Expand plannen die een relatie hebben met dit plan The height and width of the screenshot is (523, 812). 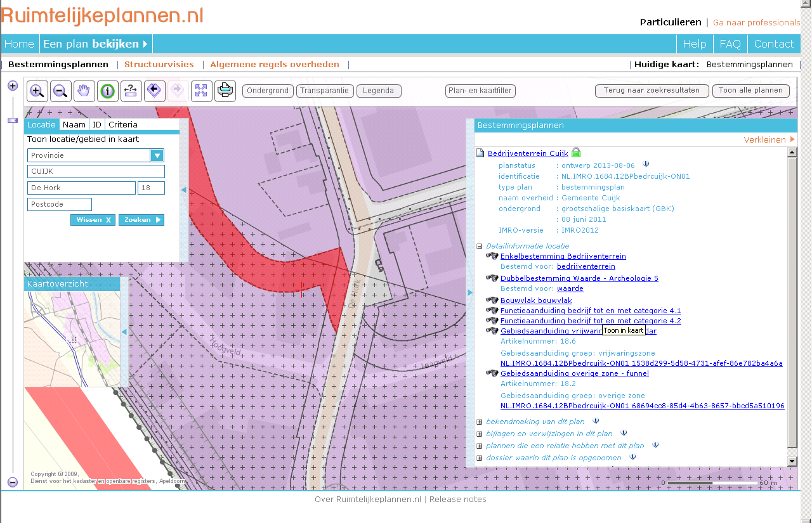(x=480, y=446)
